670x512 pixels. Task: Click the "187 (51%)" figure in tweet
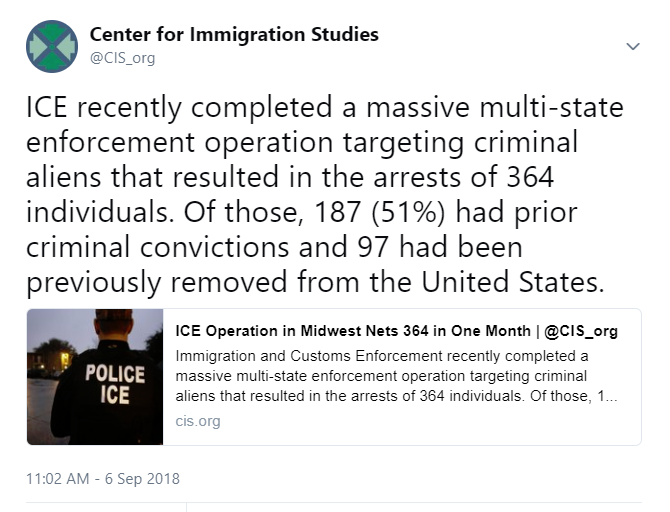(379, 212)
